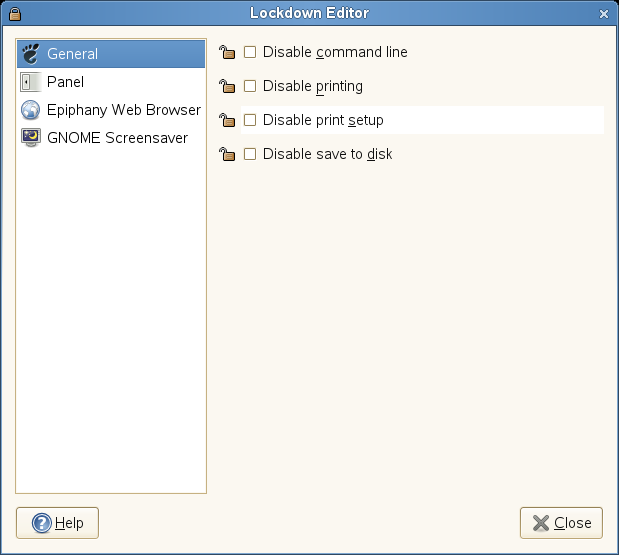This screenshot has width=619, height=555.
Task: Click the Epiphany globe icon
Action: 30,110
